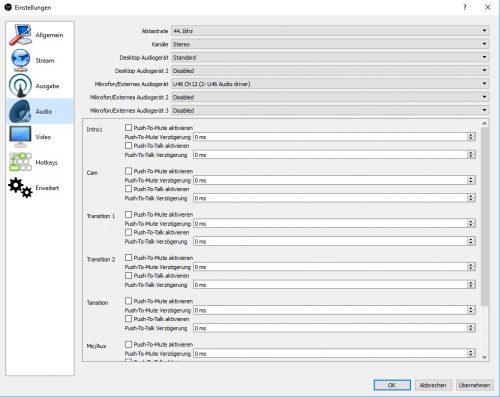Screen dimensions: 500x397
Task: Open the Ausgabe broadcast icon
Action: point(20,86)
